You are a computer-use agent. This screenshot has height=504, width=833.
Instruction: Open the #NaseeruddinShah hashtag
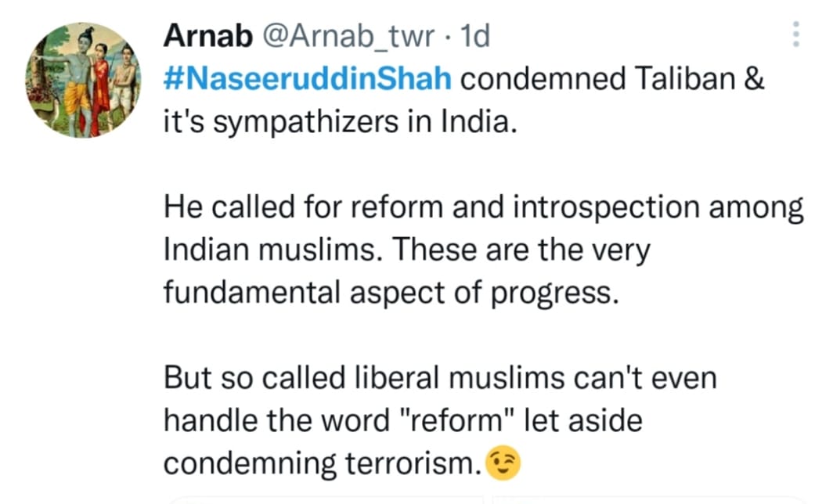click(x=308, y=81)
